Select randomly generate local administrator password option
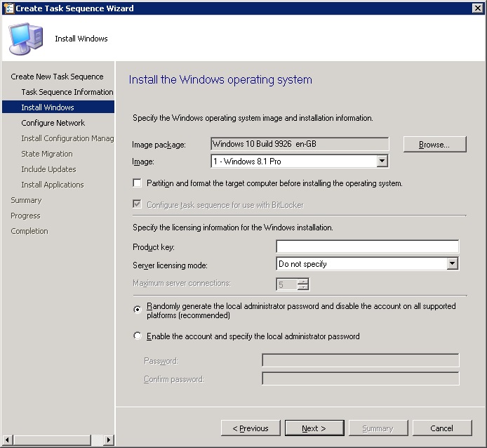This screenshot has height=448, width=487. pyautogui.click(x=137, y=308)
